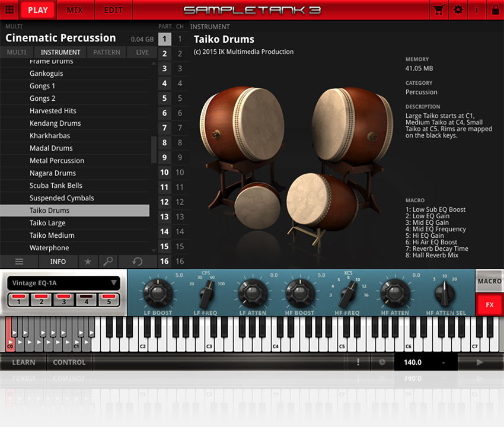Toggle effect slot 4

click(x=86, y=299)
